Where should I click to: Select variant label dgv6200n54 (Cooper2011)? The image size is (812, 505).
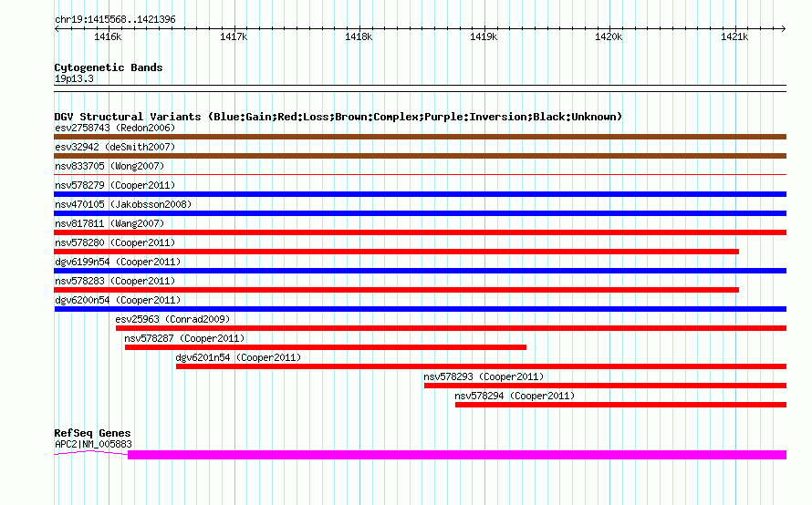coord(118,300)
